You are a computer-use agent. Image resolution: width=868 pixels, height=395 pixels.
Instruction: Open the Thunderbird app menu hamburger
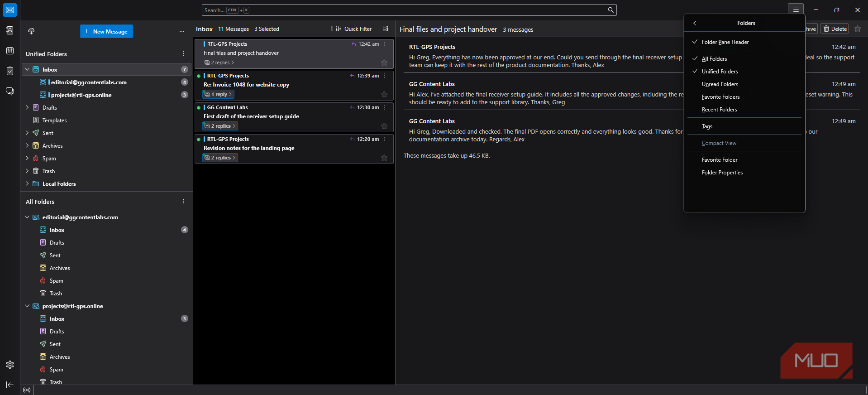click(x=796, y=10)
